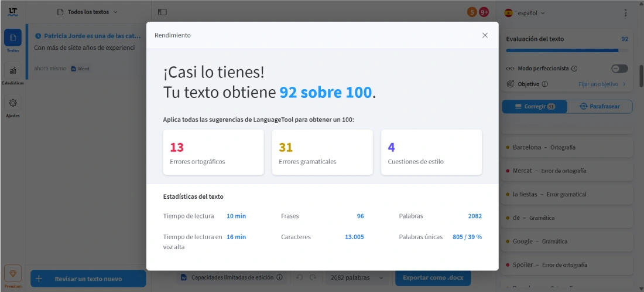Click the info icon next to Modo perfeccionista
The width and height of the screenshot is (644, 292).
click(574, 69)
